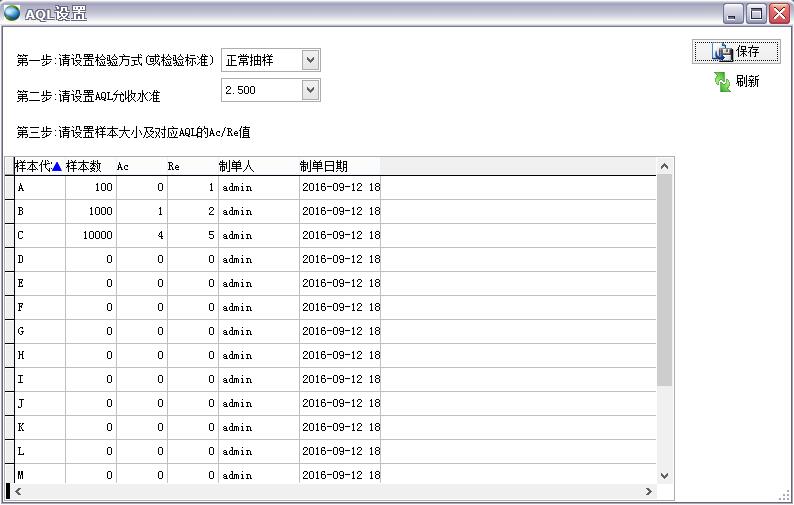794x505 pixels.
Task: Click the refresh (刷新) green arrows icon
Action: tap(723, 82)
